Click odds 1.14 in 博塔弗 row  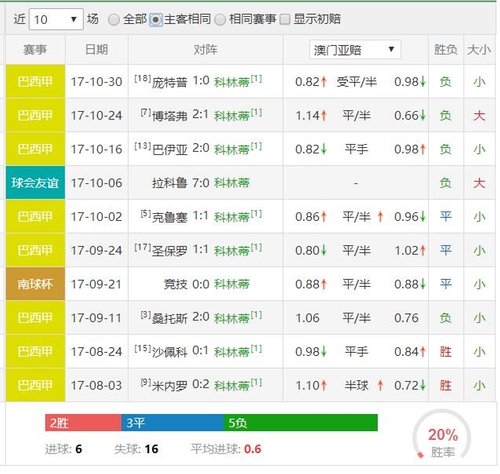pyautogui.click(x=307, y=116)
